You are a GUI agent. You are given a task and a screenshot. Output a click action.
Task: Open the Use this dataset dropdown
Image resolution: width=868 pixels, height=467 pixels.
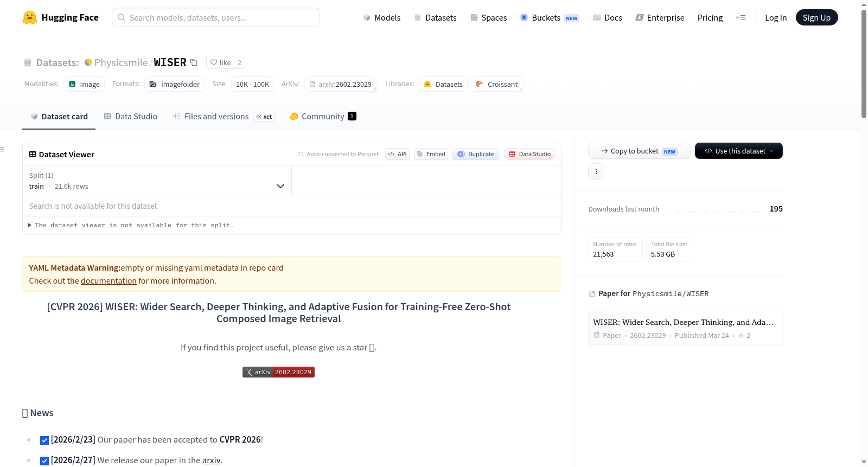point(739,151)
